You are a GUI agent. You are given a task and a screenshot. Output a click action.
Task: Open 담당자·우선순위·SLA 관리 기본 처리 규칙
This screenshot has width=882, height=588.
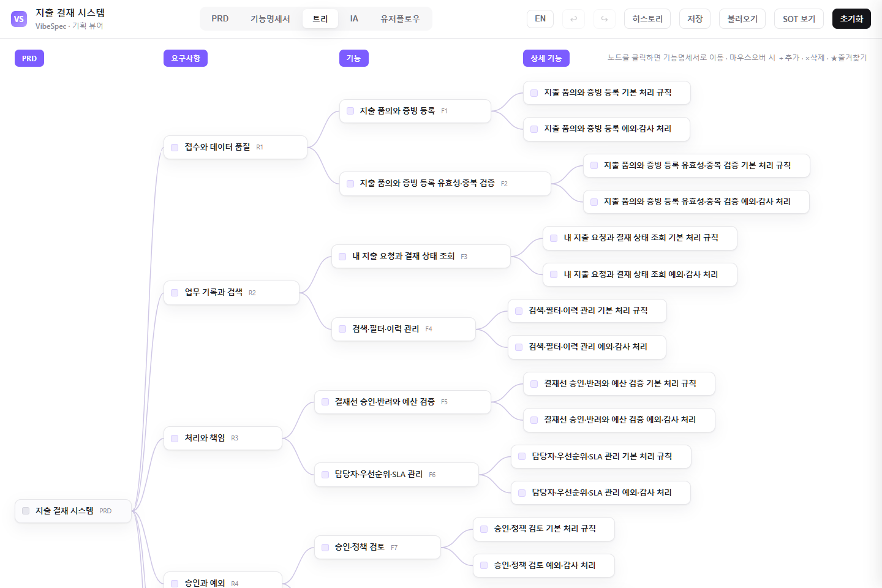[x=601, y=456]
